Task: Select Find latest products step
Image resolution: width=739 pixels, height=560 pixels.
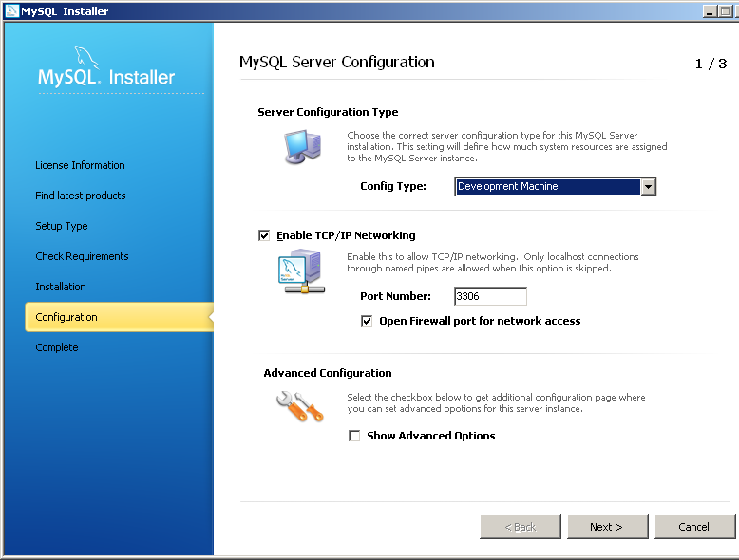Action: tap(81, 196)
